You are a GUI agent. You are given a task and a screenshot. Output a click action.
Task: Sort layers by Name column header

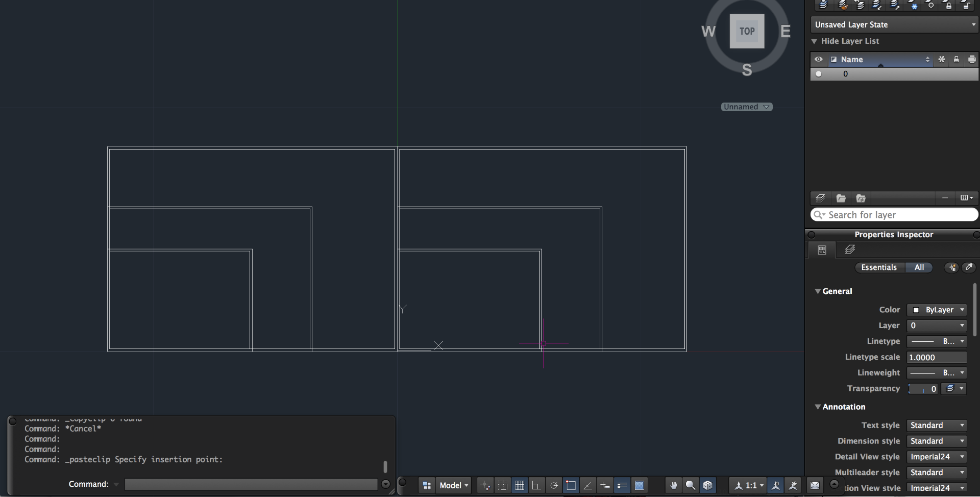880,59
